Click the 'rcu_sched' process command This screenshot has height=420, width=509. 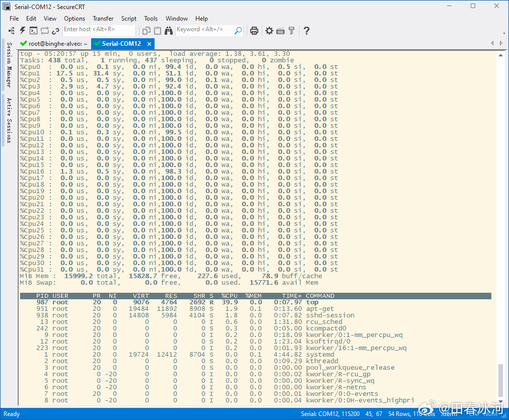click(x=324, y=322)
